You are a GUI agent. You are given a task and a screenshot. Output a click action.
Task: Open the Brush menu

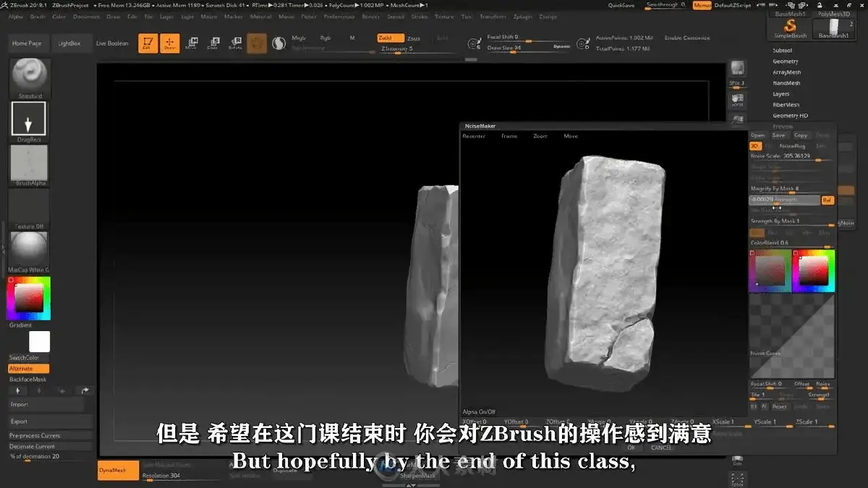pos(38,16)
